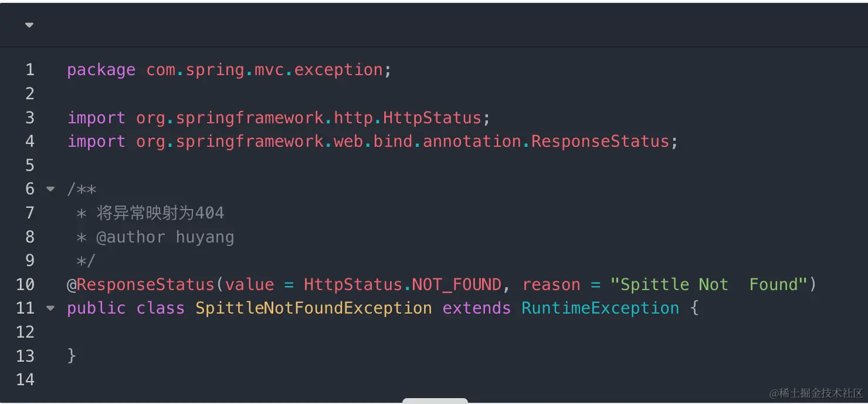
Task: Click the "Spittle Not Found" string literal
Action: [708, 285]
